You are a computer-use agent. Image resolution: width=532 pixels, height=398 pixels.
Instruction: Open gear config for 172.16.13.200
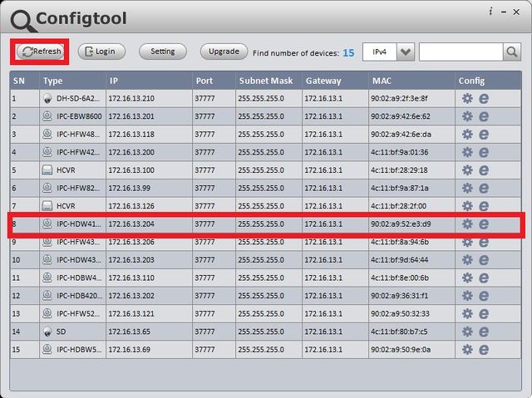point(467,152)
